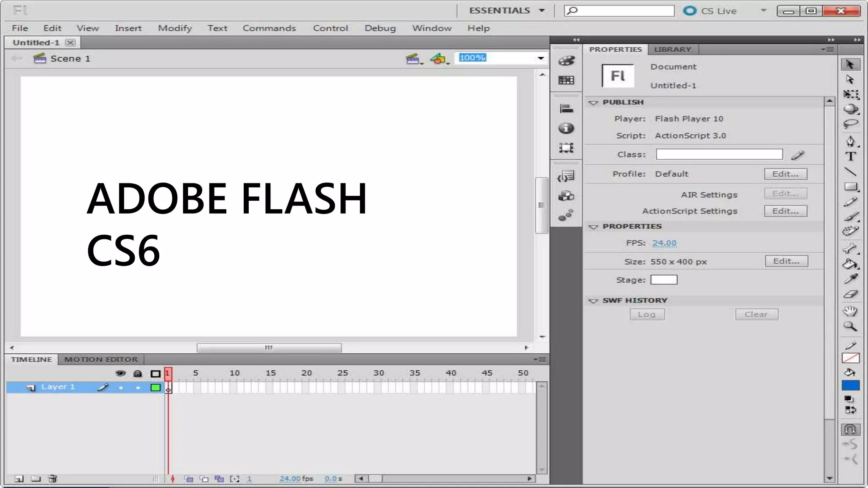The height and width of the screenshot is (488, 868).
Task: Toggle Snap to Objects magnet option
Action: pyautogui.click(x=850, y=430)
